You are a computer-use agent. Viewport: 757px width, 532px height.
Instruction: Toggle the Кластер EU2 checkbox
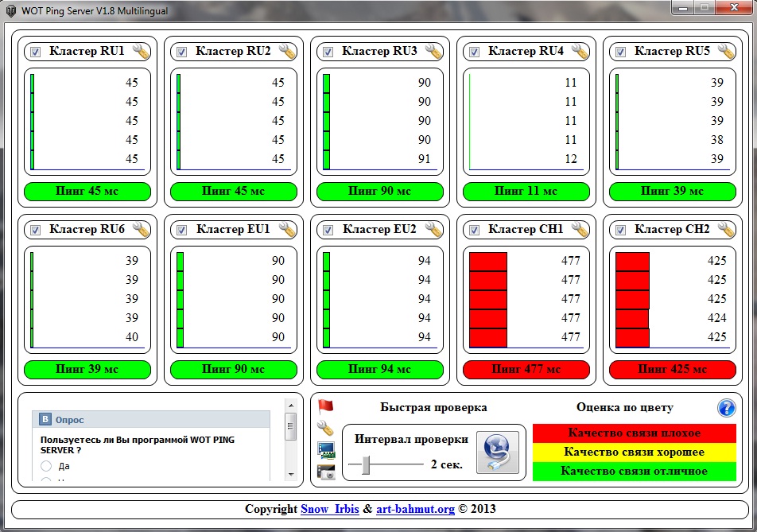pos(328,231)
